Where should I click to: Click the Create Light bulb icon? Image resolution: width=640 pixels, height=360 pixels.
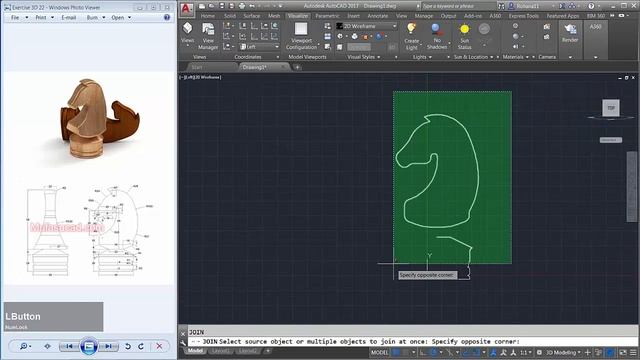[411, 29]
